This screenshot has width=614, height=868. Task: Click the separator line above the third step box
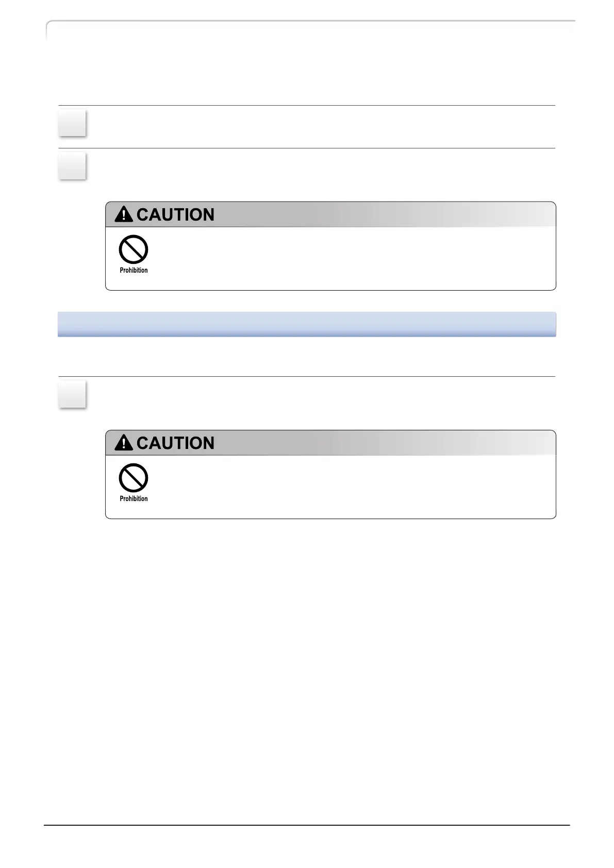click(x=307, y=376)
